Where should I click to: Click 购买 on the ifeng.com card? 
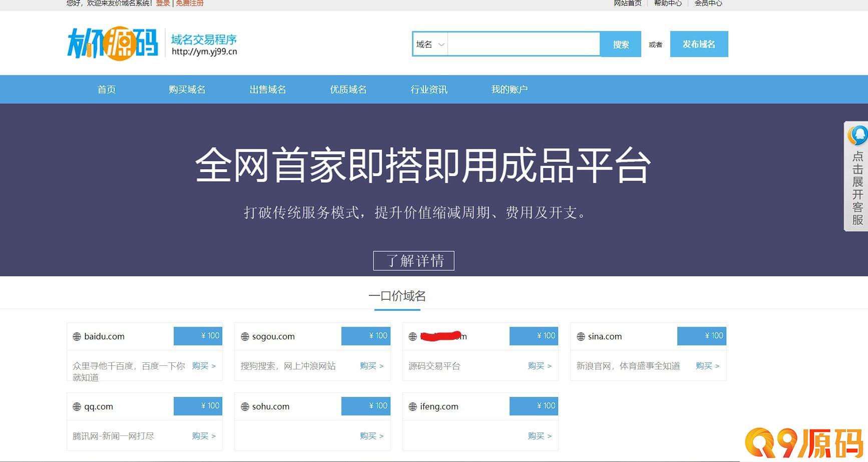pyautogui.click(x=540, y=436)
